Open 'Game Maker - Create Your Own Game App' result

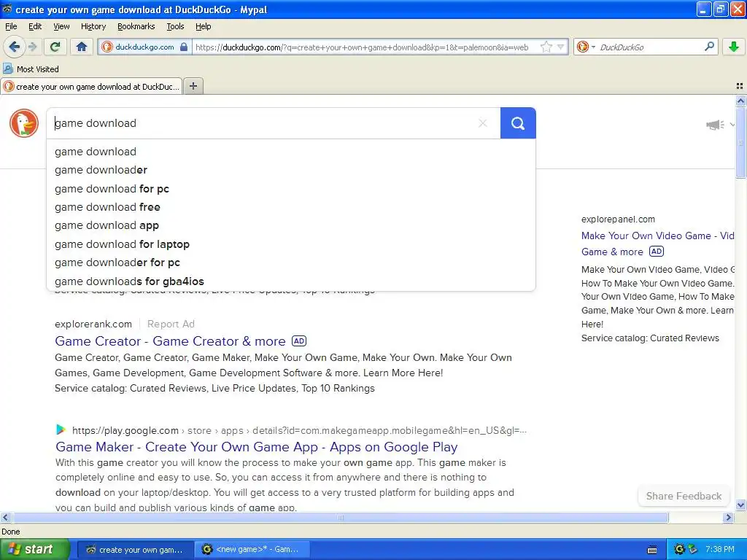pyautogui.click(x=256, y=447)
